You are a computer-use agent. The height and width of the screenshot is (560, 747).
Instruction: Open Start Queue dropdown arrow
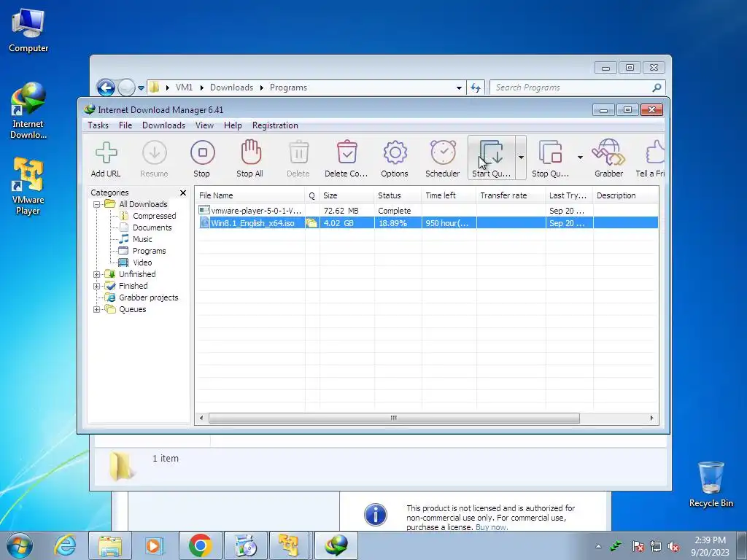521,157
